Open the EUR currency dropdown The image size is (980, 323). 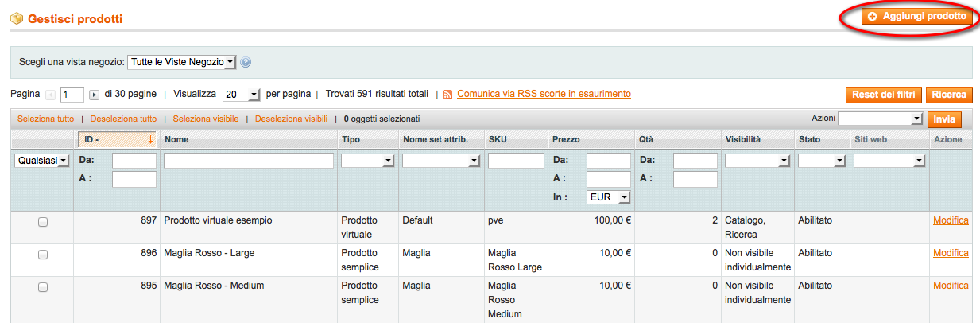click(608, 197)
